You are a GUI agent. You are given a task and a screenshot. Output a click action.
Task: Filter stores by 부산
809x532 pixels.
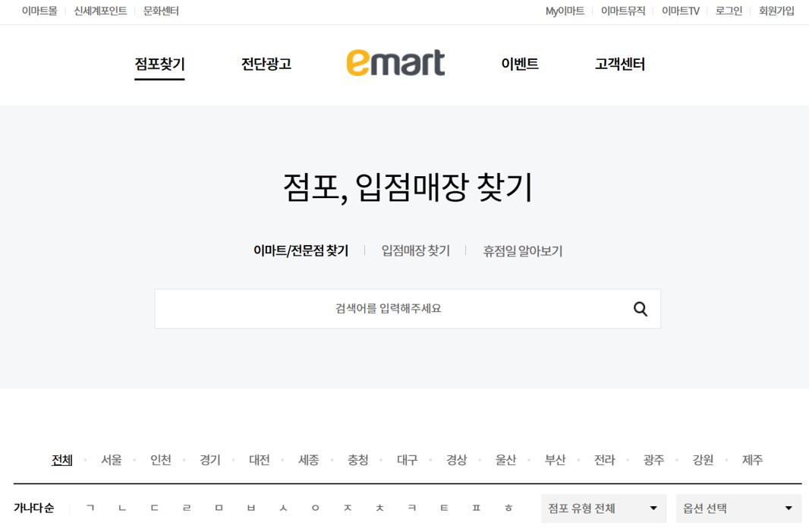556,460
